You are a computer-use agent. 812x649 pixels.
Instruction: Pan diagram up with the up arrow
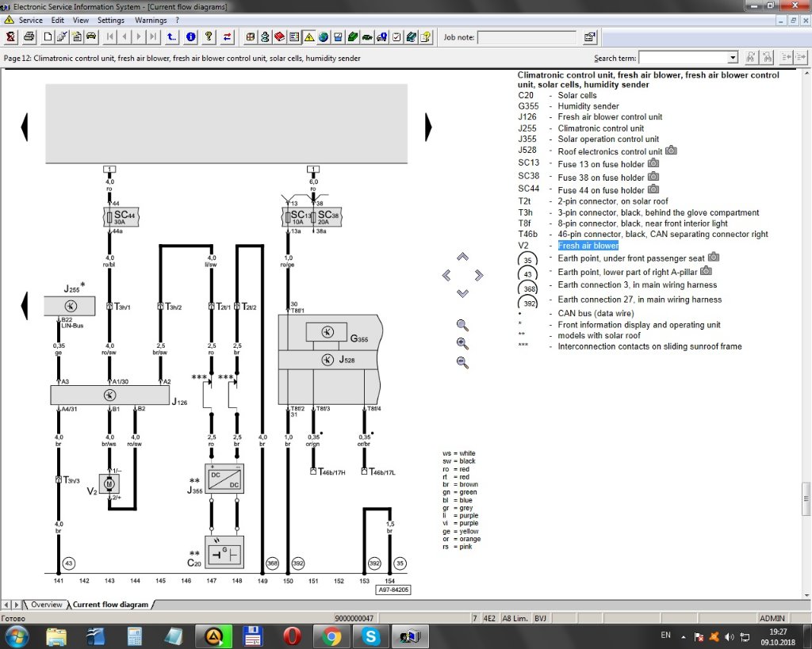click(463, 257)
